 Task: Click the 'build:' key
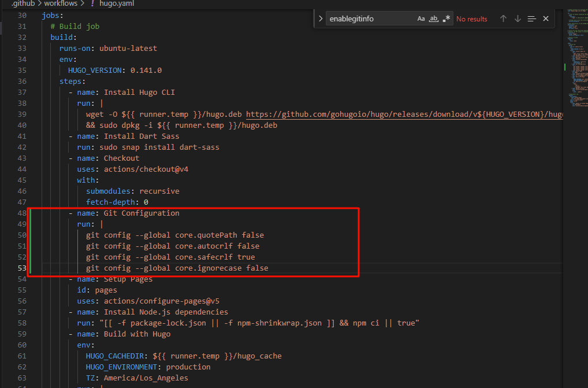point(64,38)
